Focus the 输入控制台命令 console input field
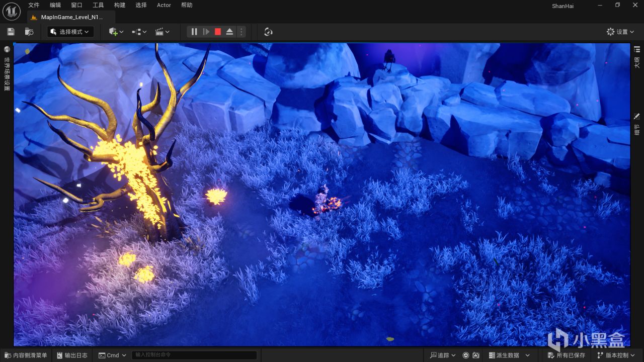This screenshot has height=362, width=644. [x=194, y=355]
